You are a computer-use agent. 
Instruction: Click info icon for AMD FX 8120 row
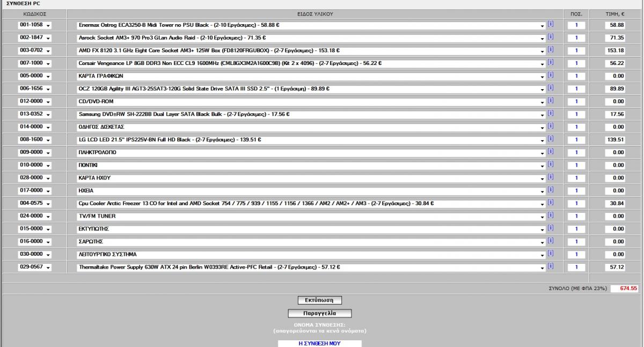(550, 50)
